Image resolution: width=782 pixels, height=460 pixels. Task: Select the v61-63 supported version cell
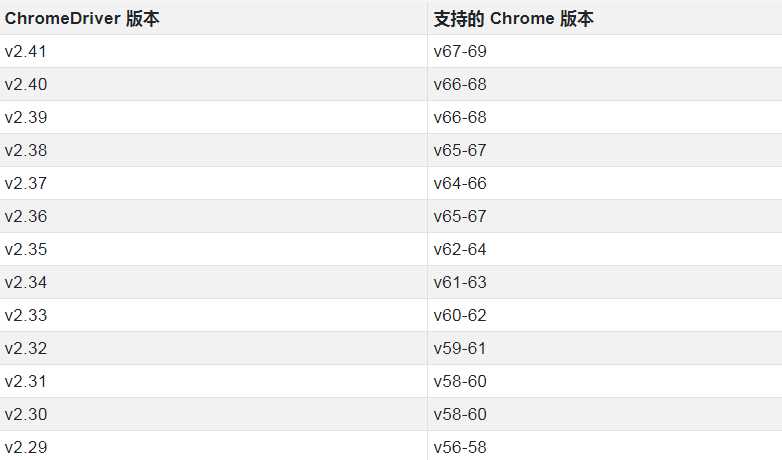tap(604, 282)
